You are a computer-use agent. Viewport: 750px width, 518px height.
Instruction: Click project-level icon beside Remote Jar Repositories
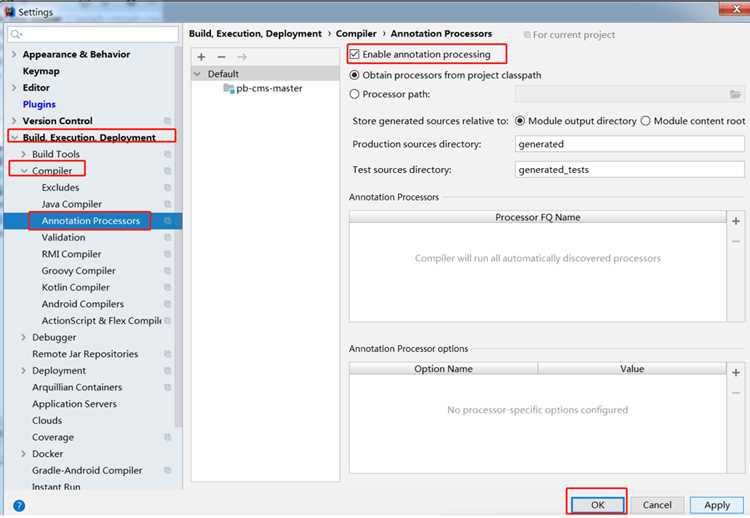coord(167,353)
